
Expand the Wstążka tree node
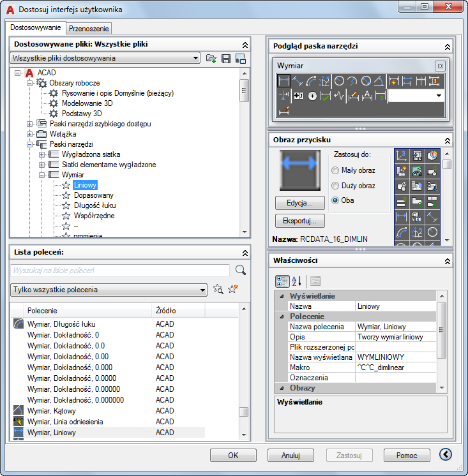[30, 134]
